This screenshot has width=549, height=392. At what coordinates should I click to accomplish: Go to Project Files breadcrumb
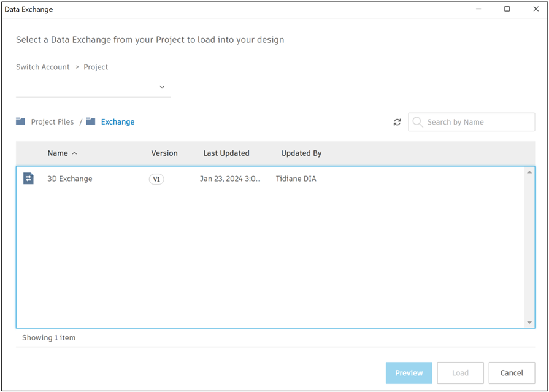(x=52, y=122)
